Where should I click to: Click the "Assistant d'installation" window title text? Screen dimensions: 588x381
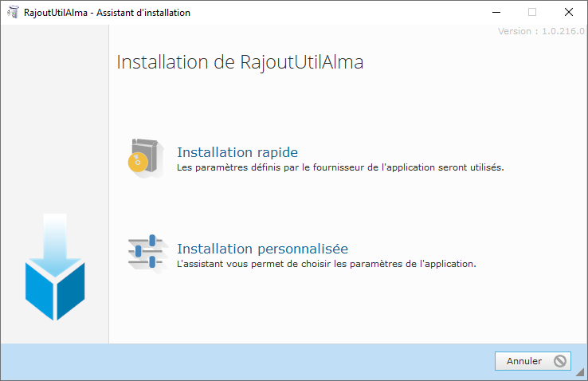coord(143,13)
